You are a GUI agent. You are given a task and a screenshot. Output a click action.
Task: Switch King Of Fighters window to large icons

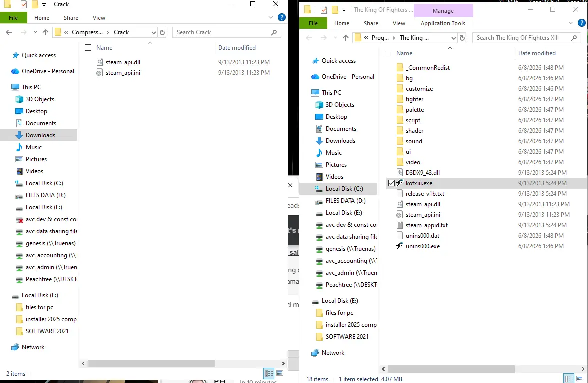tap(580, 379)
